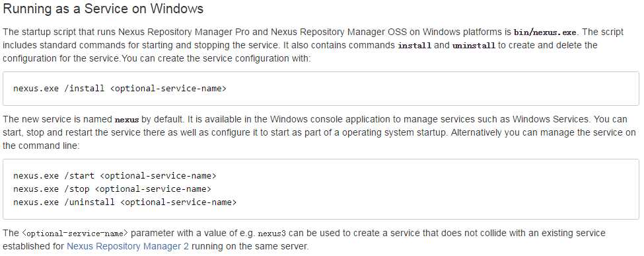Click the bold 'uninstall' command word
The width and height of the screenshot is (644, 256).
474,46
